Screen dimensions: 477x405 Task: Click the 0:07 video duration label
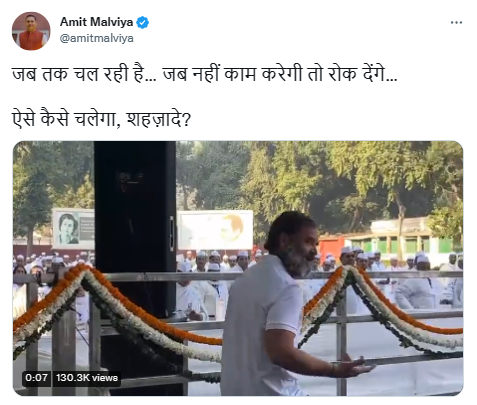[36, 377]
